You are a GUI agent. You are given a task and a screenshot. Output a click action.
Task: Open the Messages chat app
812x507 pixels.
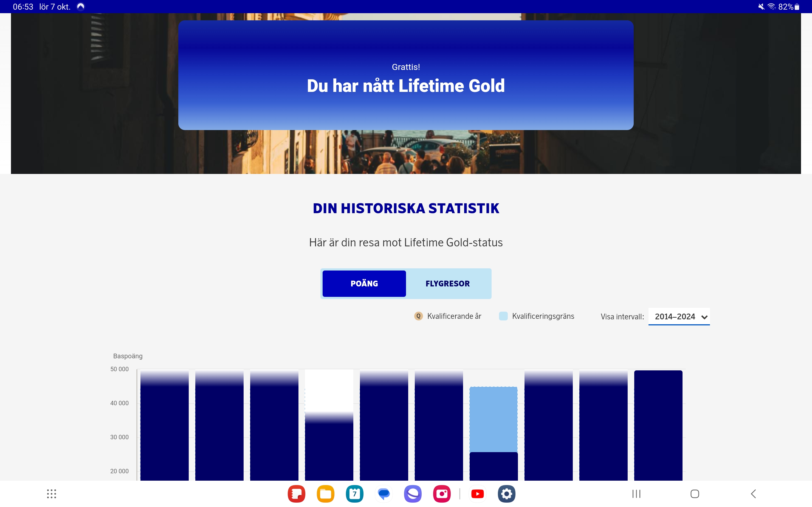[x=384, y=494]
